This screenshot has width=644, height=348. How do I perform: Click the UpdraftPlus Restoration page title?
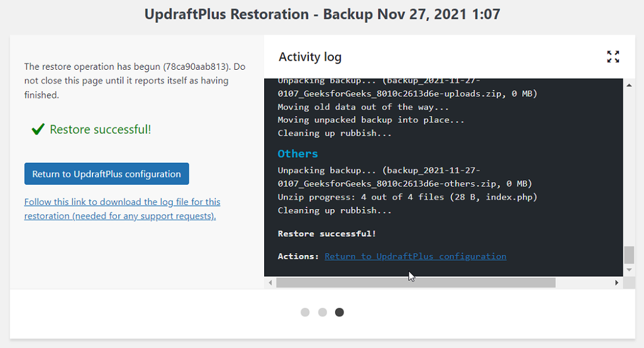pos(322,14)
